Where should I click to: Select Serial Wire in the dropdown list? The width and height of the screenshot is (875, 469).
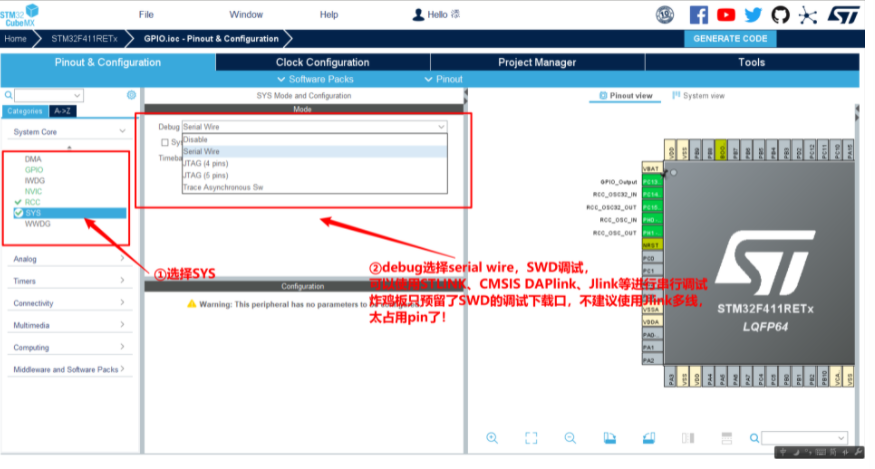tap(314, 151)
